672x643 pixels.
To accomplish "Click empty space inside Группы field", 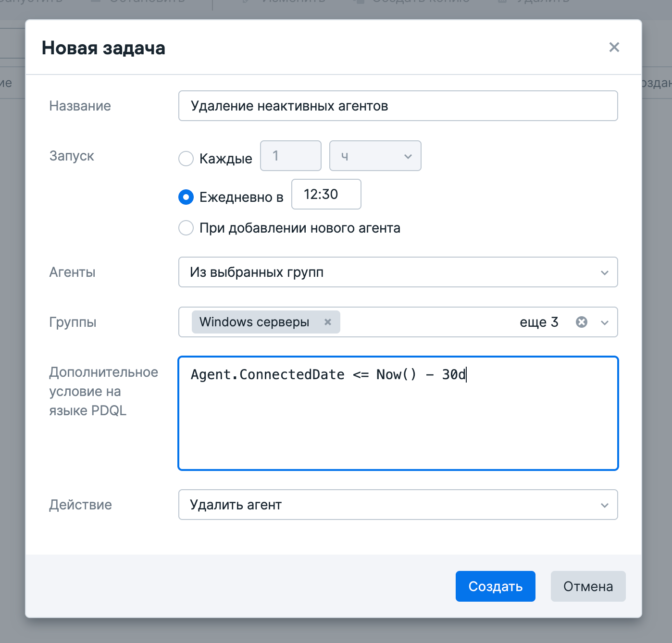I will coord(428,322).
